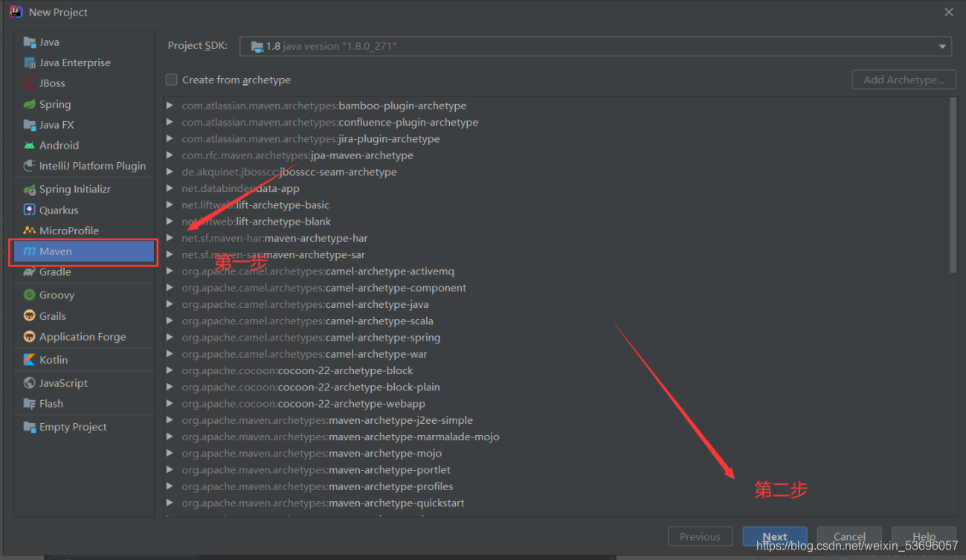Click the Maven m icon
Screen dimensions: 966x560
click(x=30, y=251)
